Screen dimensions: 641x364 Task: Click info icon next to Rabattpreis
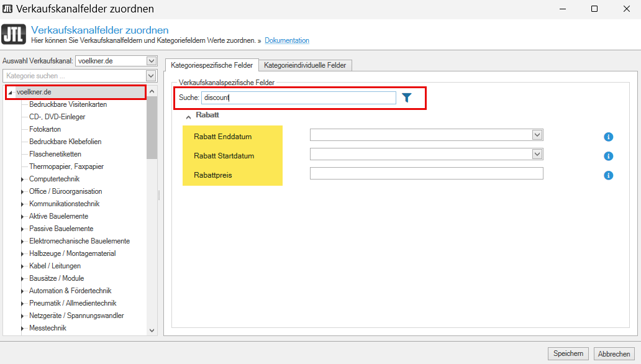coord(609,175)
